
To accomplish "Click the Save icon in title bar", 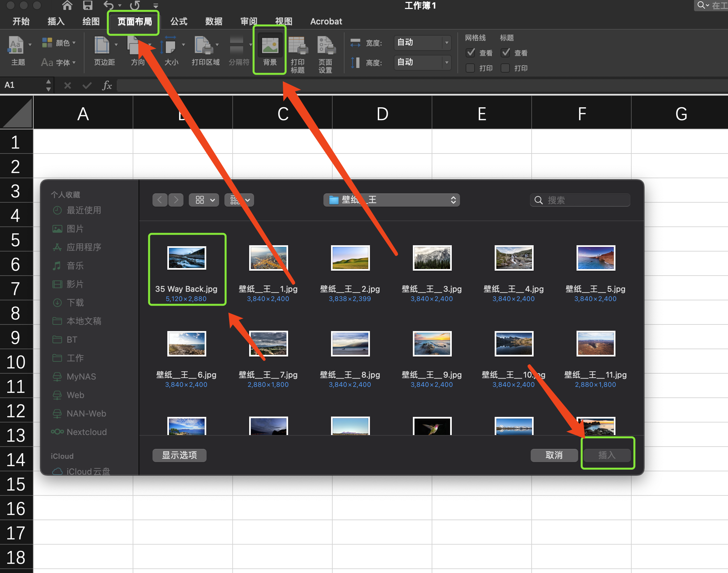I will 87,5.
